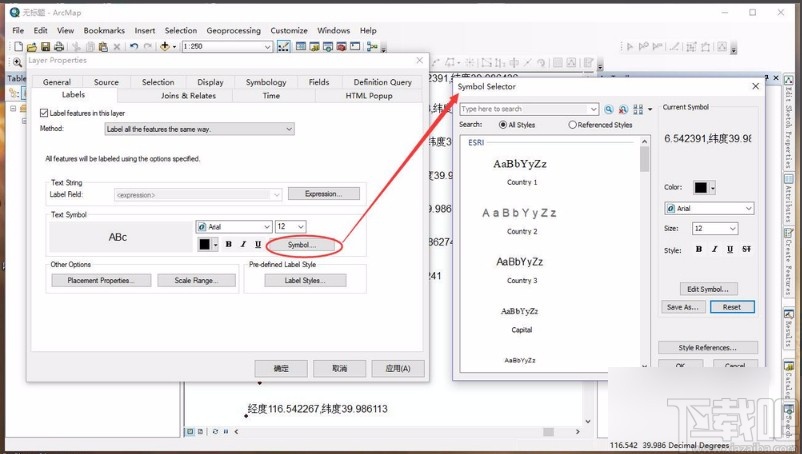The height and width of the screenshot is (454, 802).
Task: Open the Label Field expression dropdown
Action: pyautogui.click(x=276, y=195)
